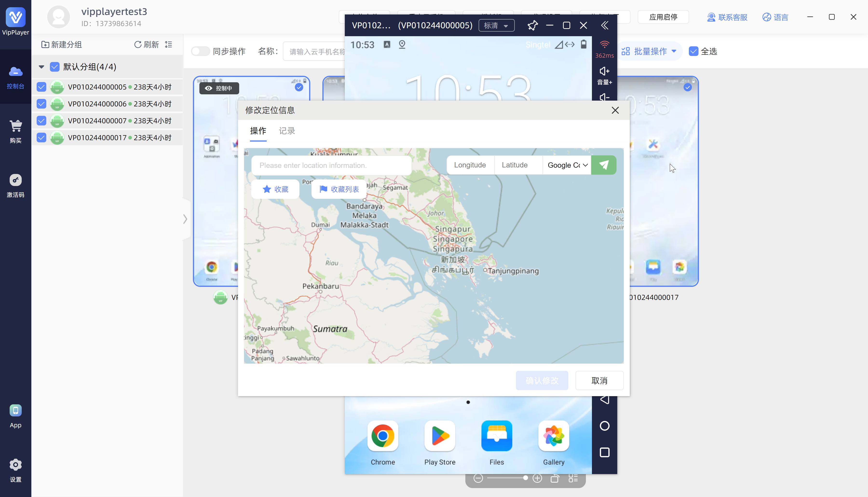Uncheck the 全选 select all checkbox

[x=693, y=51]
